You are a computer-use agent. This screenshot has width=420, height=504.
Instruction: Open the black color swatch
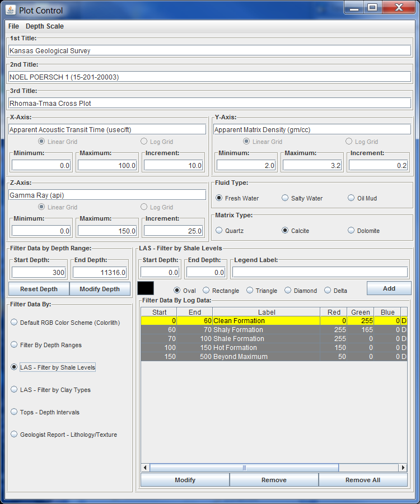146,288
